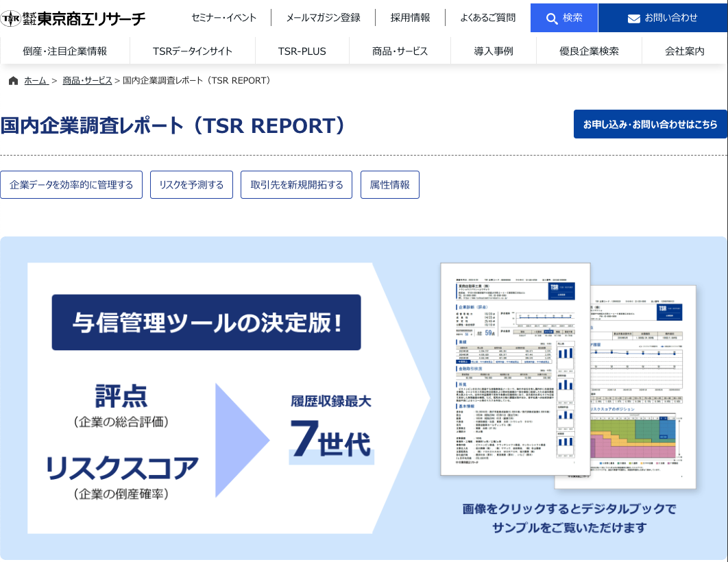Click the 画像をクリックするとデジタルブックで caption
The width and height of the screenshot is (728, 562).
pyautogui.click(x=569, y=509)
